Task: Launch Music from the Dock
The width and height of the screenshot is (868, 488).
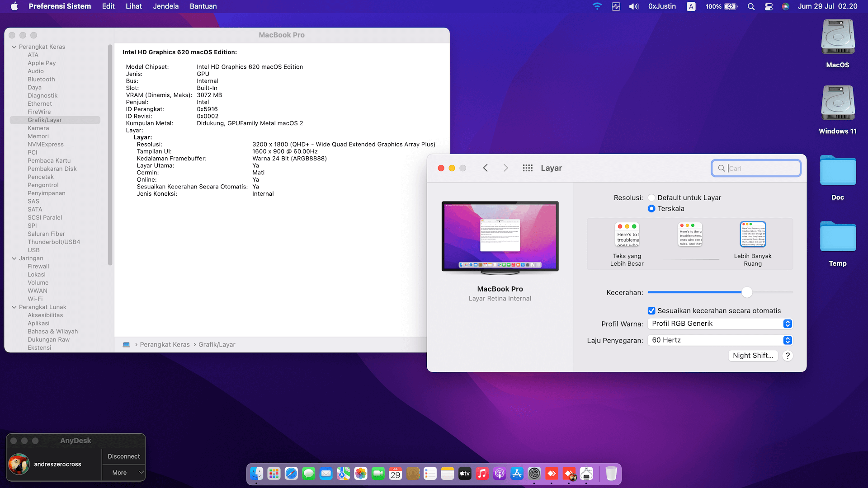Action: pos(482,474)
